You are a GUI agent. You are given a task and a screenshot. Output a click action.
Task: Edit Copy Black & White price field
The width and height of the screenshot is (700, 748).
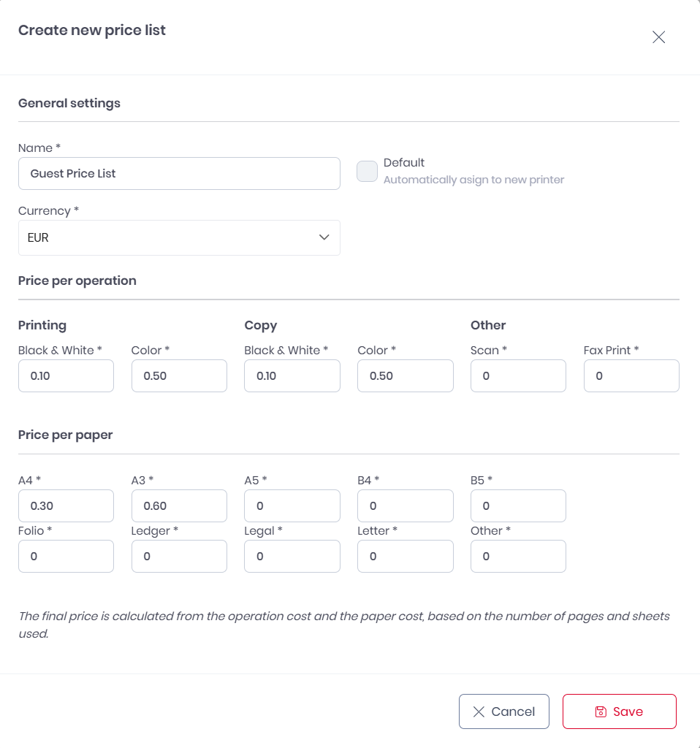click(x=292, y=376)
